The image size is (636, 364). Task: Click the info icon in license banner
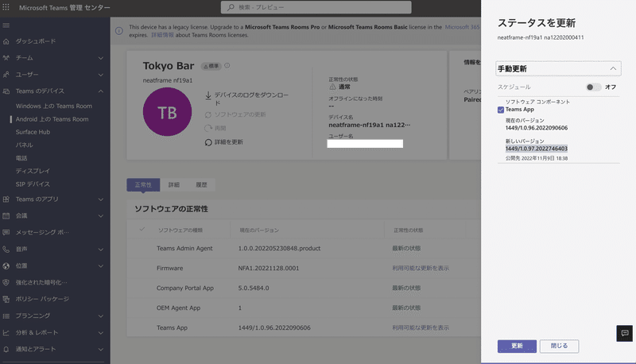coord(118,31)
